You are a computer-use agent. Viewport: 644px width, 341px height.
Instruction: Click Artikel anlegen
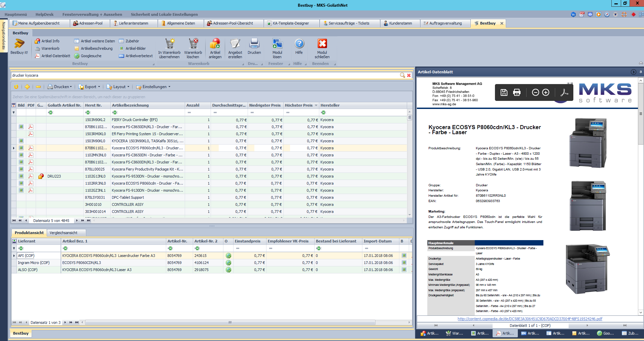(215, 48)
